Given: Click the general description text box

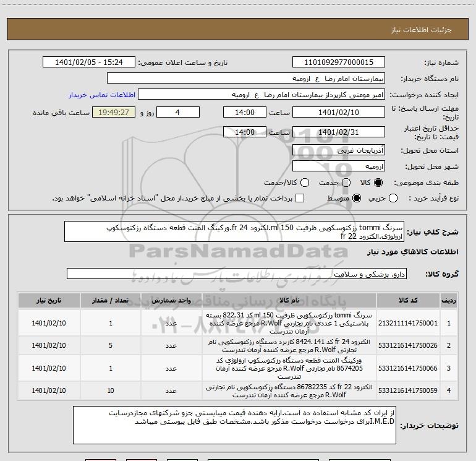Looking at the screenshot, I should coord(234,232).
